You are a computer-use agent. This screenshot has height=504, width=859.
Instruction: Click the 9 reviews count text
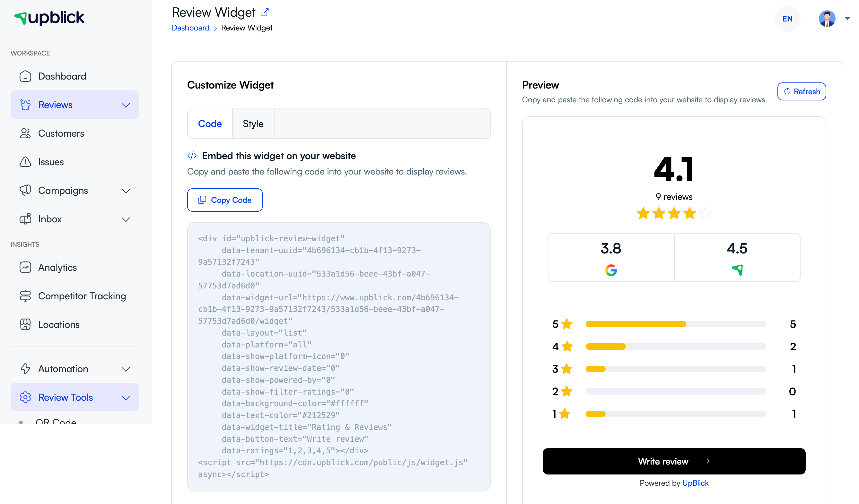coord(674,197)
